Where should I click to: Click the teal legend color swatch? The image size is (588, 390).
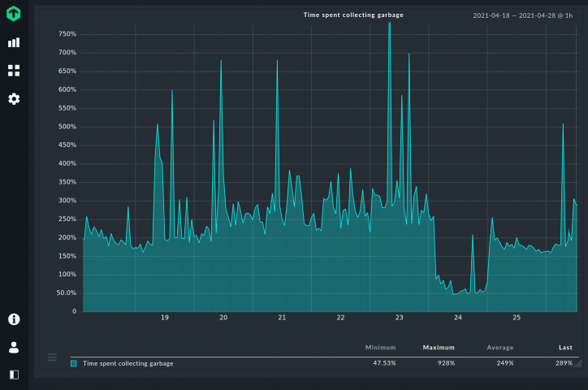click(74, 363)
